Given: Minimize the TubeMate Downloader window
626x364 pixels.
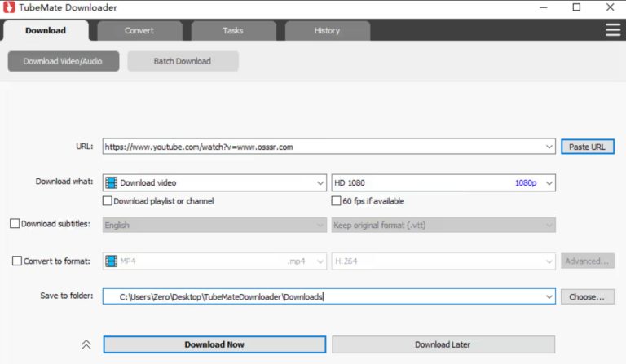Looking at the screenshot, I should [544, 7].
